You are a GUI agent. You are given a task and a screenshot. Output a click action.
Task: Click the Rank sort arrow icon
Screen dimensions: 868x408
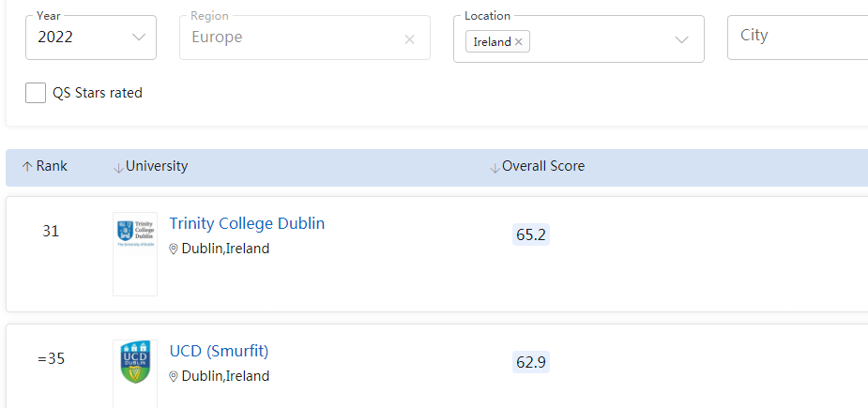point(27,167)
